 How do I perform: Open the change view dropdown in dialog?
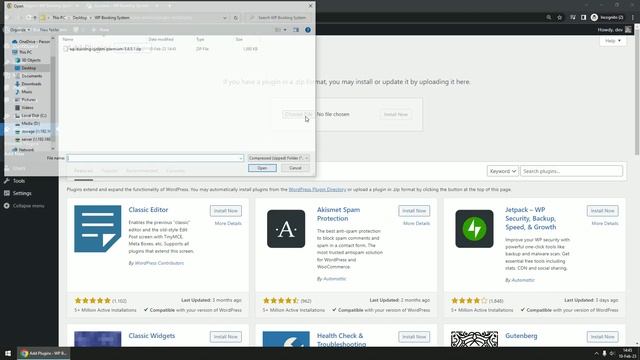pos(285,30)
